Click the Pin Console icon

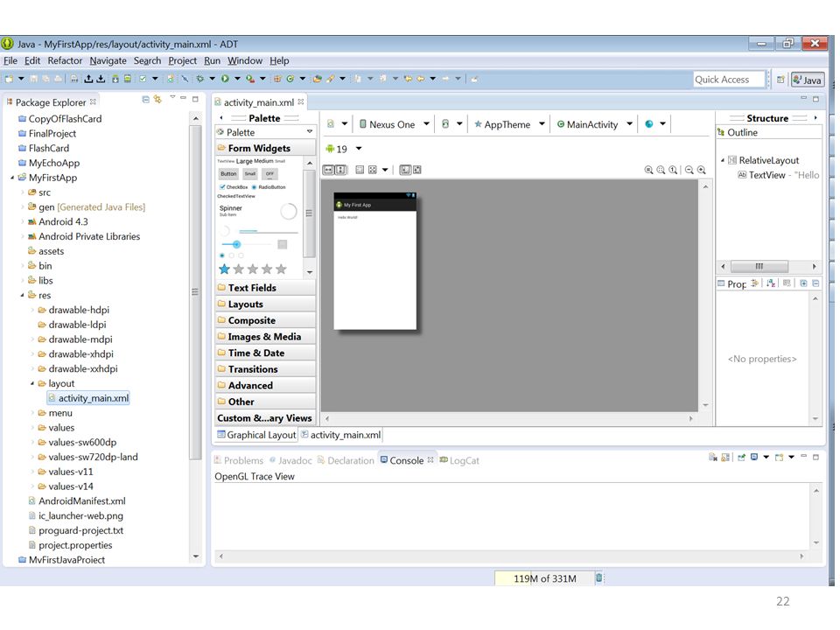[741, 458]
